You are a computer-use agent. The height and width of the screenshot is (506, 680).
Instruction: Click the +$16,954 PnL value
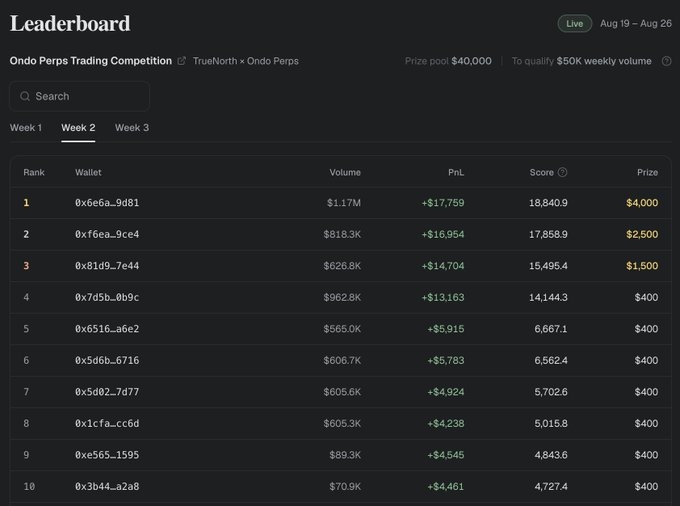pyautogui.click(x=443, y=234)
